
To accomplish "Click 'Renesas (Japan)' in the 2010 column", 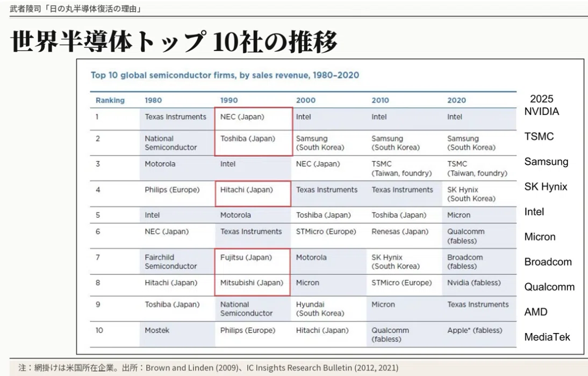I will [400, 232].
